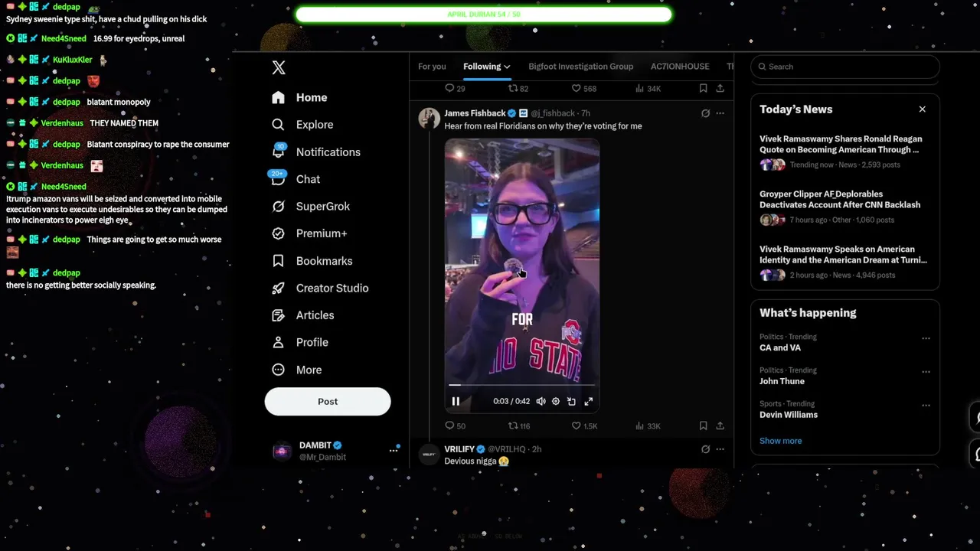Enter fullscreen on the video
The height and width of the screenshot is (551, 980).
[589, 401]
